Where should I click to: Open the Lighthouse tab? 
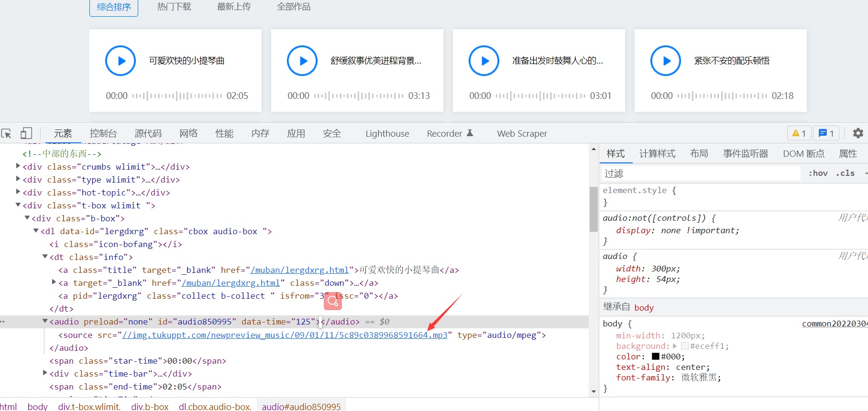coord(387,133)
